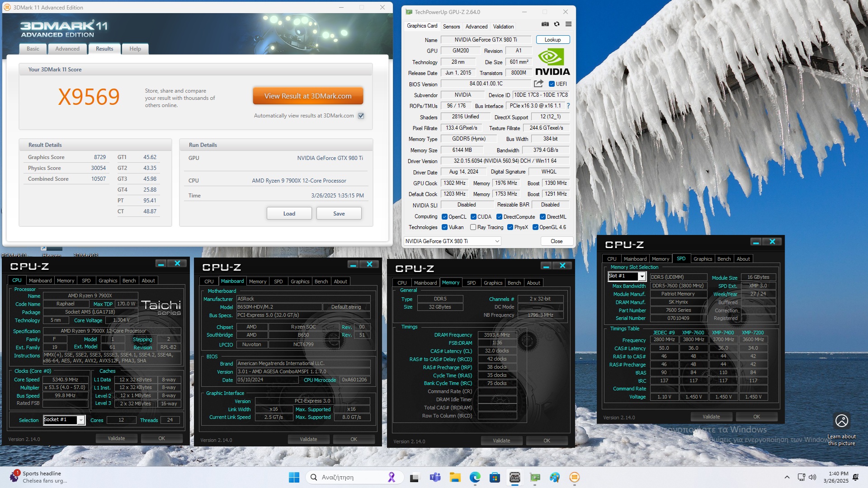Click the network tray icon

click(801, 477)
